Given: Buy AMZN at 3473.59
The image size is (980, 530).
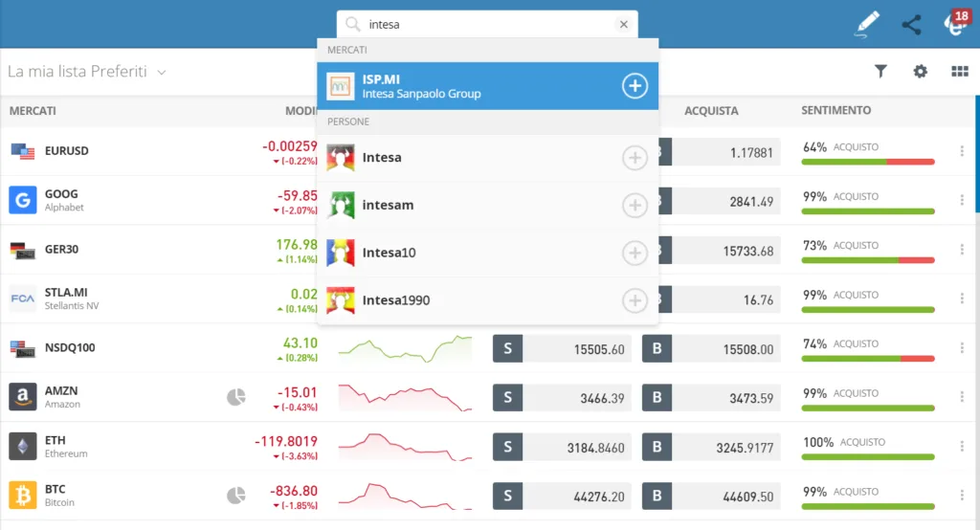Looking at the screenshot, I should point(711,398).
